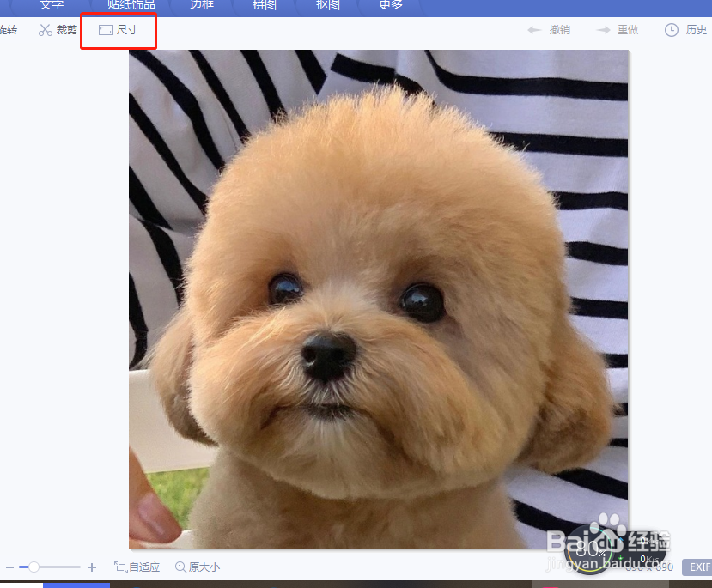
Task: Switch to the 贴纸饰品 tab
Action: tap(131, 5)
